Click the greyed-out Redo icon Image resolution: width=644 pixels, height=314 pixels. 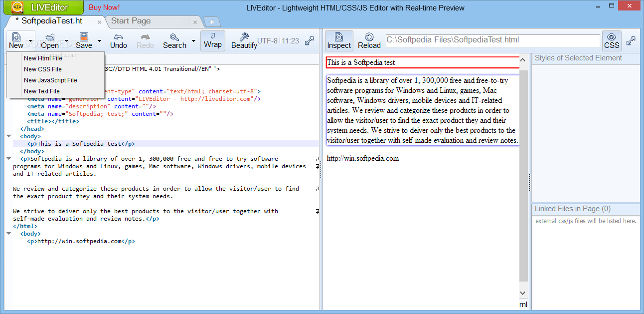(145, 37)
